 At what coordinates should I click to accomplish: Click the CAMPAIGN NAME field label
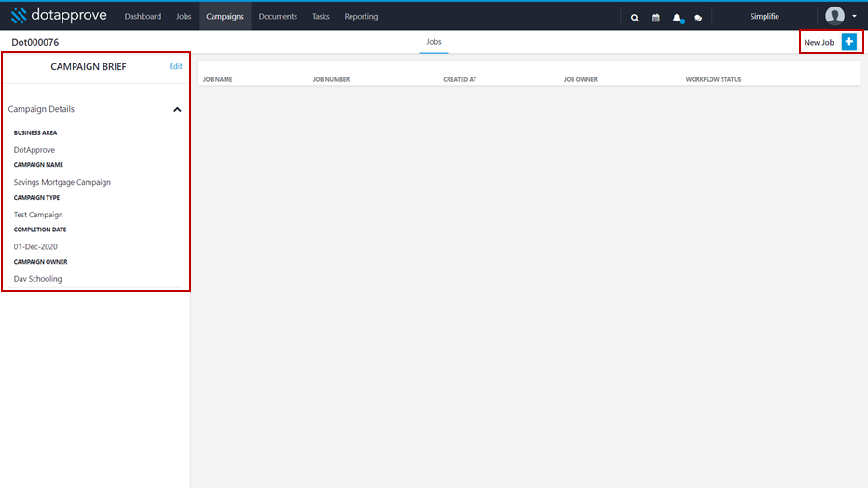pos(38,165)
